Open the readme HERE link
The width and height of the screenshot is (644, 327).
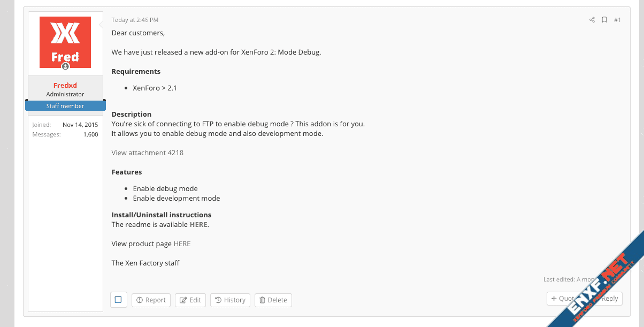198,224
